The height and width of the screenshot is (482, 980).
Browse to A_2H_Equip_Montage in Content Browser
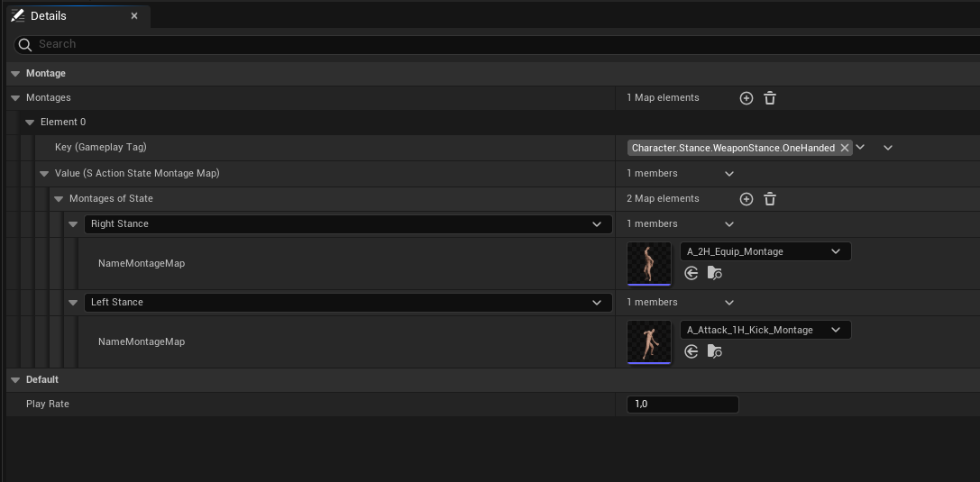click(x=714, y=273)
